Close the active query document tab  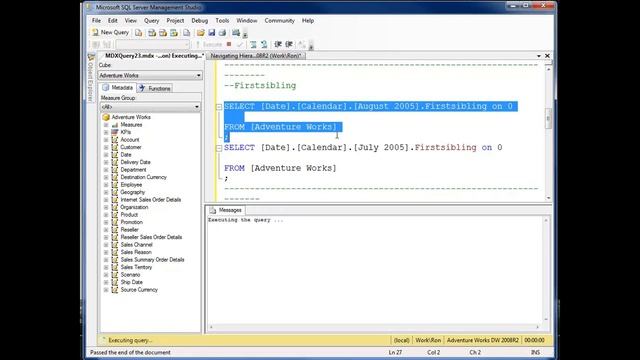(x=547, y=56)
